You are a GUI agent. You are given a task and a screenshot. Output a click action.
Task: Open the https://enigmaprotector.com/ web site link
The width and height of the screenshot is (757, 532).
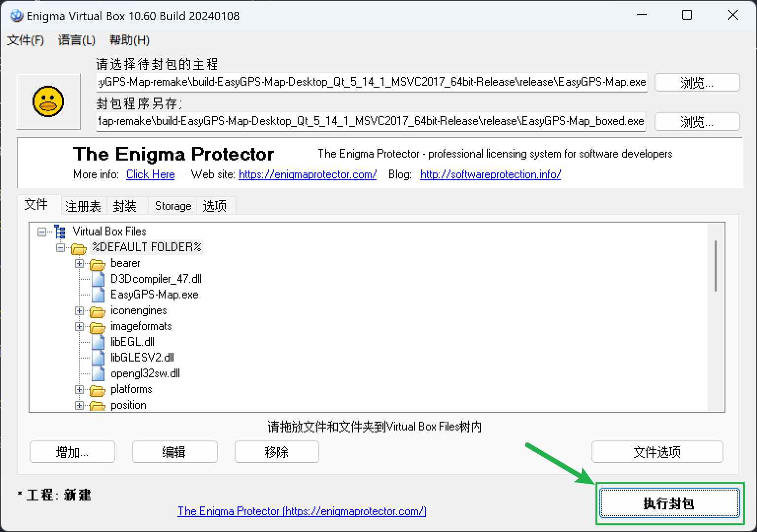pos(308,174)
